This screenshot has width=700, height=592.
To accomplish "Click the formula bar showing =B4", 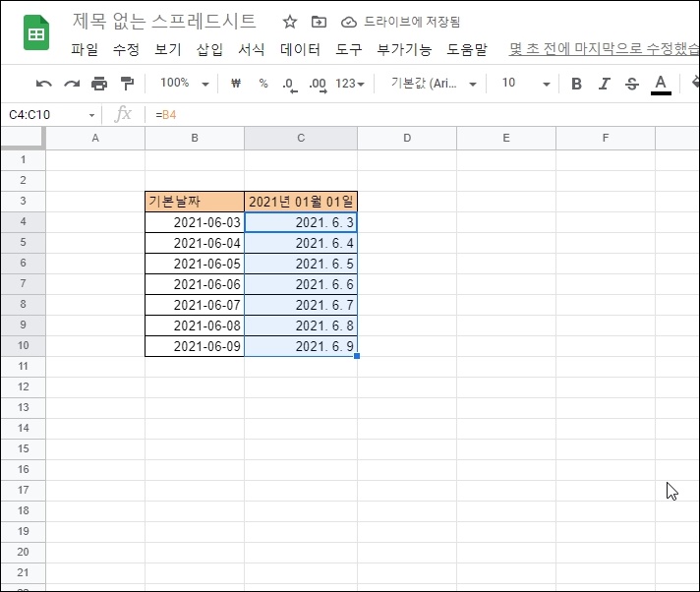I will 424,115.
